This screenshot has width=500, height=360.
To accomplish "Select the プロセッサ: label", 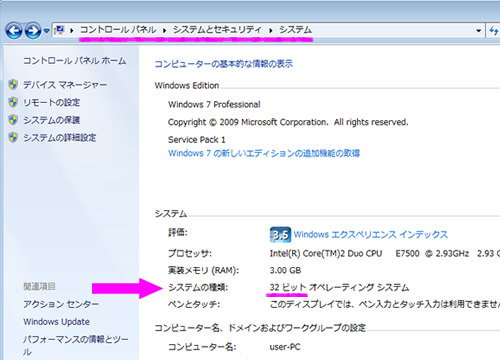I will tap(190, 253).
